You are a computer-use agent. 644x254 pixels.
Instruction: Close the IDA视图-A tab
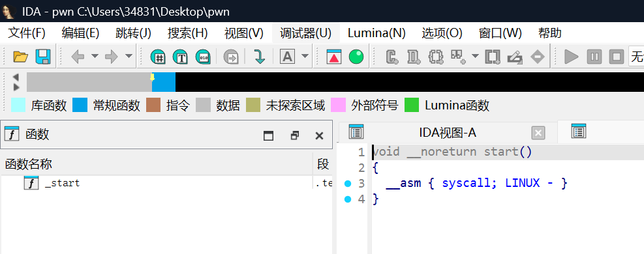[538, 133]
